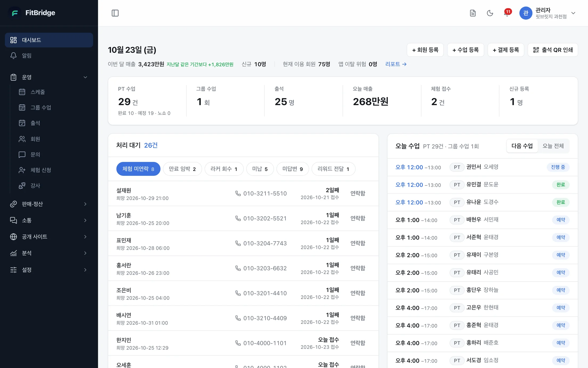Open the admin account dropdown chevron
This screenshot has width=588, height=368.
pos(573,13)
